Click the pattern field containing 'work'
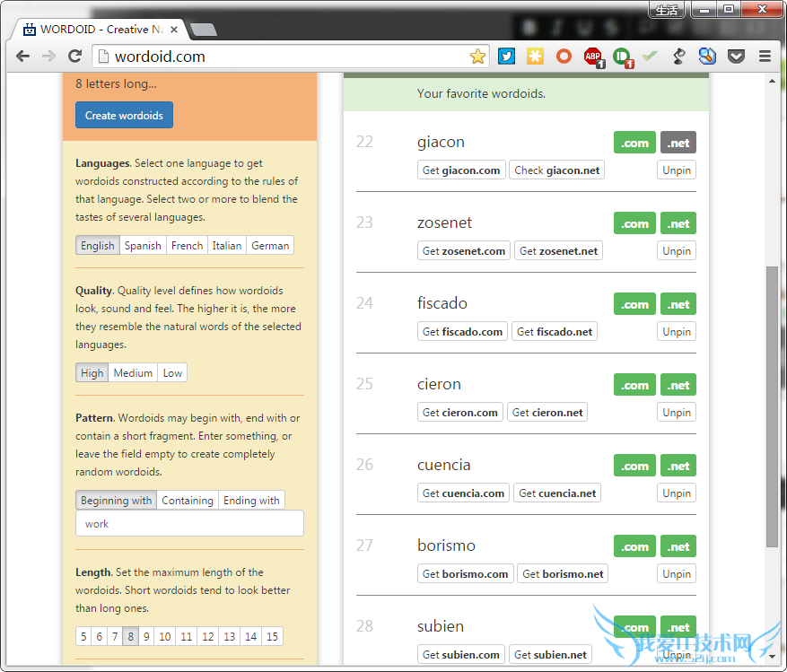787x672 pixels. pos(189,523)
